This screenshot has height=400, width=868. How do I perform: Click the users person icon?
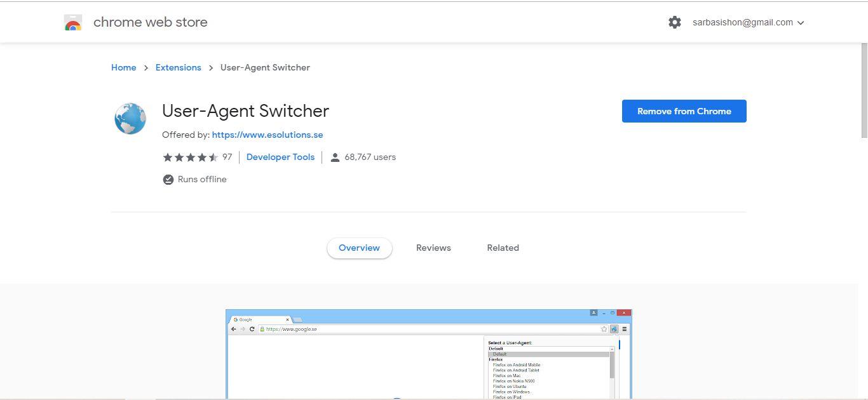pyautogui.click(x=335, y=157)
